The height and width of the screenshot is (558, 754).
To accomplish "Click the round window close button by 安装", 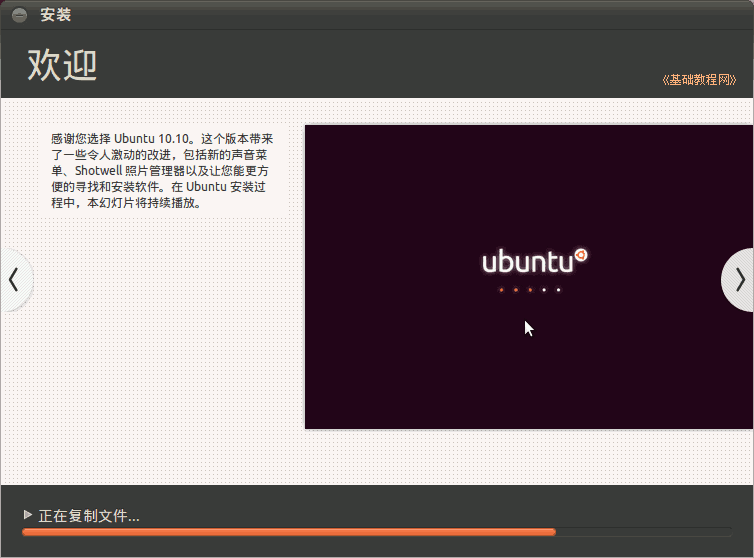I will coord(19,15).
